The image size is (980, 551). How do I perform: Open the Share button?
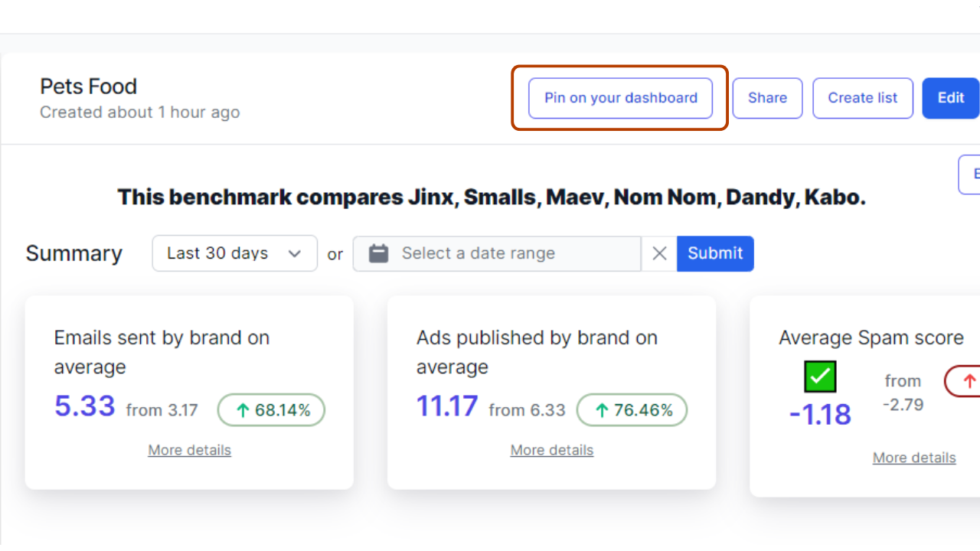coord(767,98)
